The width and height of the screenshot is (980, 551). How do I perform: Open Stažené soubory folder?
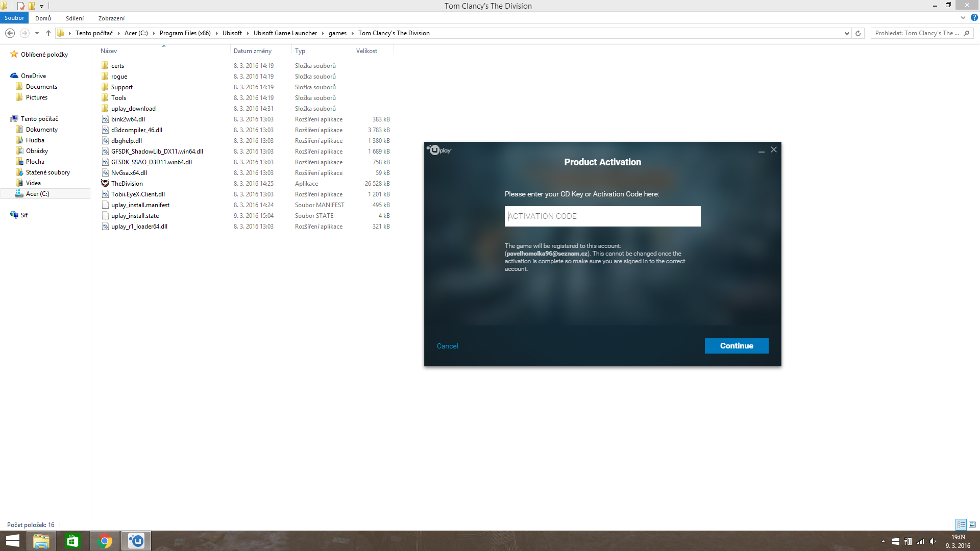pos(47,172)
